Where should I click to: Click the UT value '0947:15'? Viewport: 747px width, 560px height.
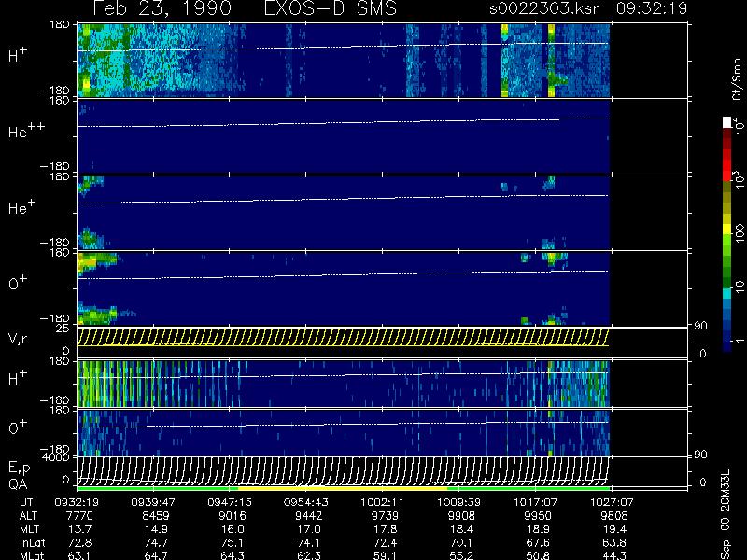229,502
